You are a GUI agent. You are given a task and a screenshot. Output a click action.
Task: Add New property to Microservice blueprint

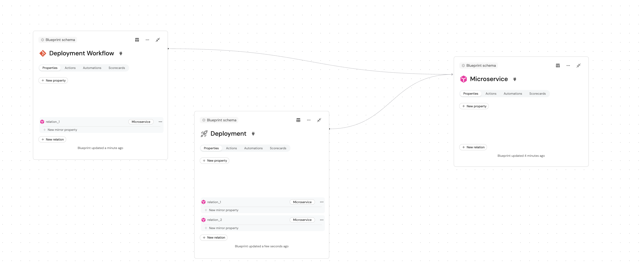(x=474, y=106)
